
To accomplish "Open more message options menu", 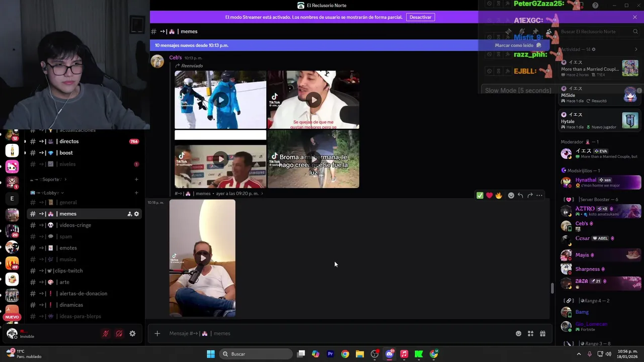I will click(539, 196).
